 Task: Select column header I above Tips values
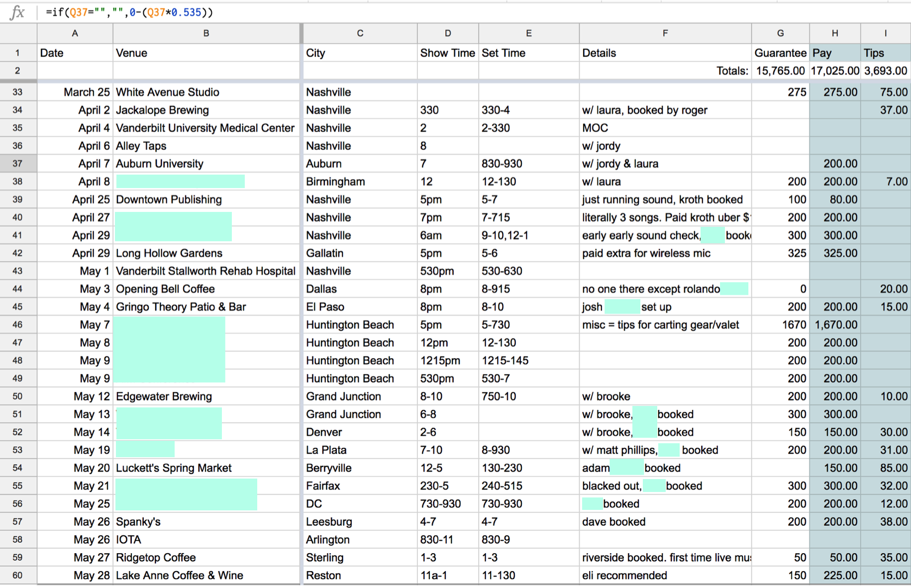coord(885,33)
